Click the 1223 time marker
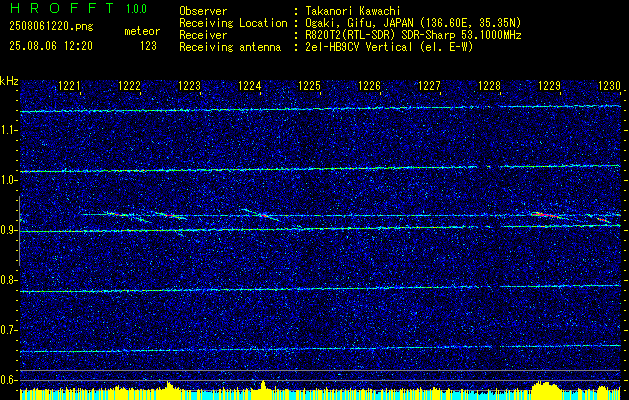629x400 pixels. [189, 86]
